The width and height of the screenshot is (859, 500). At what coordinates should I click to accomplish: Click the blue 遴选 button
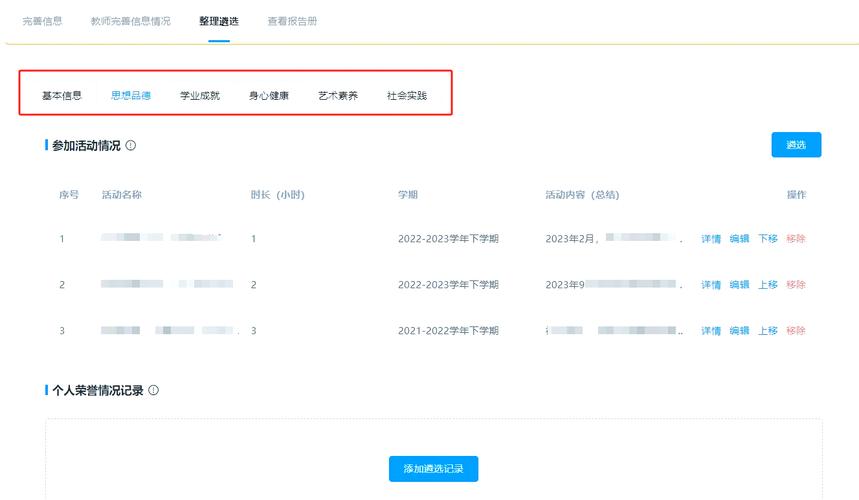pos(796,145)
